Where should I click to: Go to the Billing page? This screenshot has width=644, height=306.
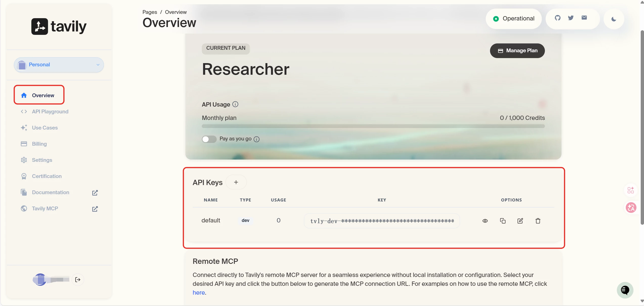pyautogui.click(x=39, y=144)
